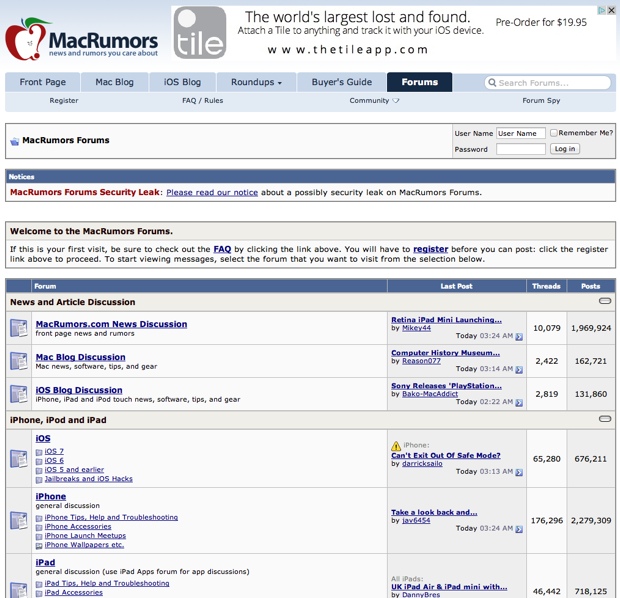Open the Roundups dropdown menu

click(x=256, y=82)
